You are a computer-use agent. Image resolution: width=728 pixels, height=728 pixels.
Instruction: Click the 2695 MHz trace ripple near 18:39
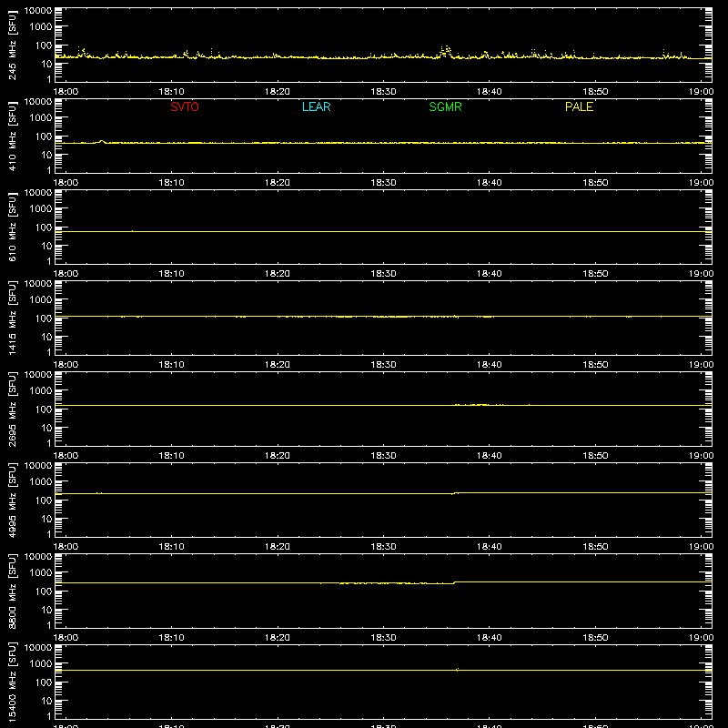tap(480, 405)
